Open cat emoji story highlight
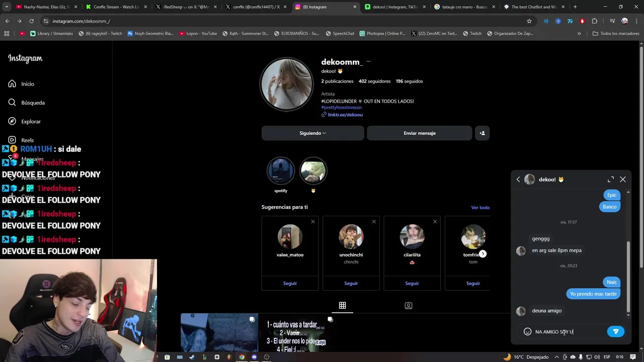Image resolution: width=644 pixels, height=362 pixels. [313, 171]
